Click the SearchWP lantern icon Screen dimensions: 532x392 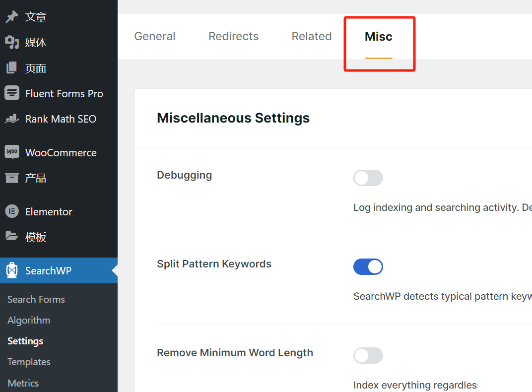tap(12, 270)
